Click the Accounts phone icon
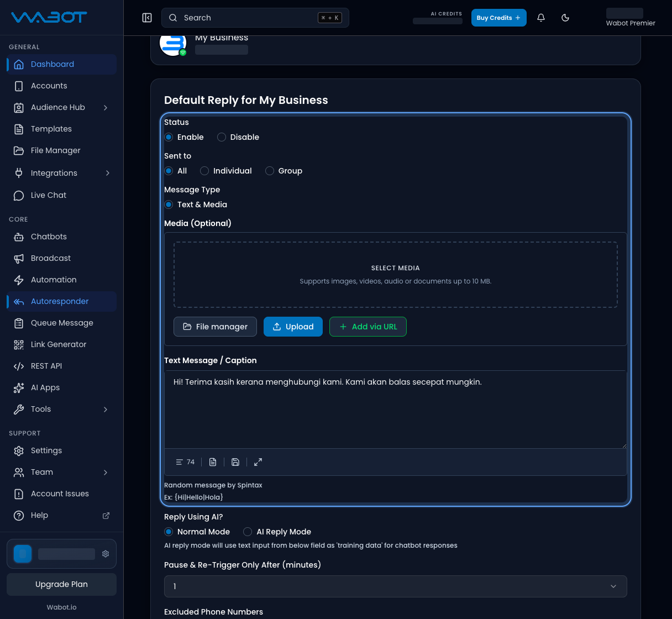 click(x=19, y=86)
